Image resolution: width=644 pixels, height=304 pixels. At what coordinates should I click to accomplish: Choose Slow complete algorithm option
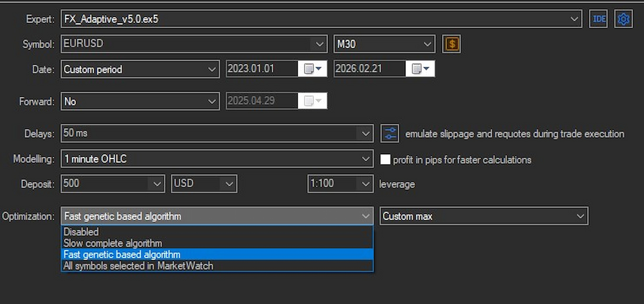pyautogui.click(x=217, y=243)
